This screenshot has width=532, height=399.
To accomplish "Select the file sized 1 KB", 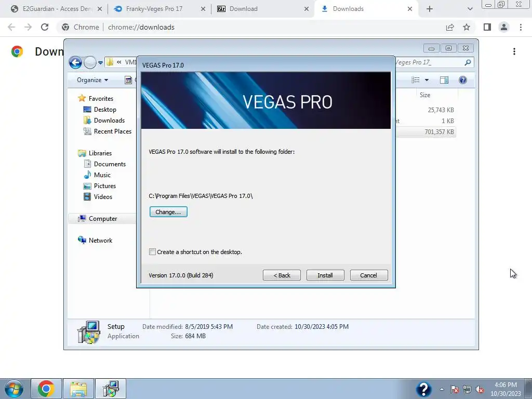I will pyautogui.click(x=447, y=121).
